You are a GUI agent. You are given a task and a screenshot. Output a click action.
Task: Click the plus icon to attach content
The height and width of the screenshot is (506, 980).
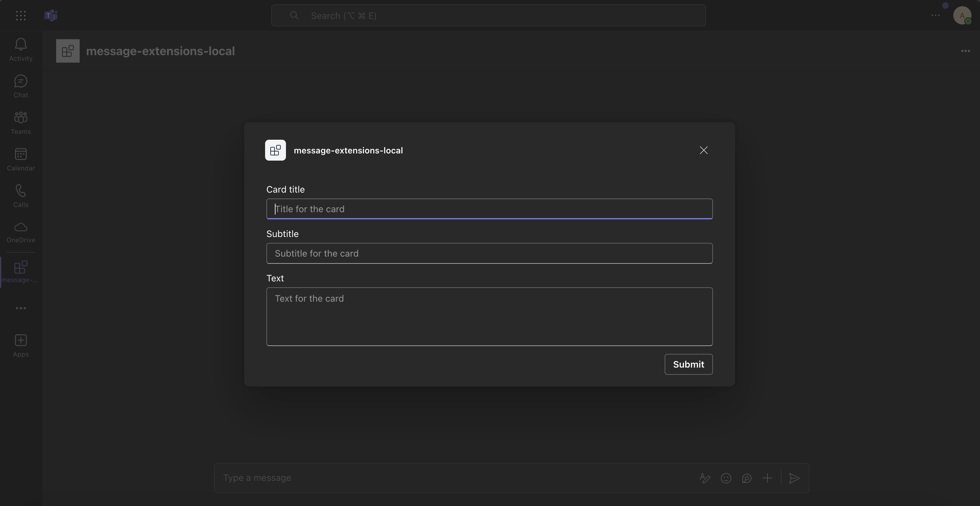tap(767, 478)
